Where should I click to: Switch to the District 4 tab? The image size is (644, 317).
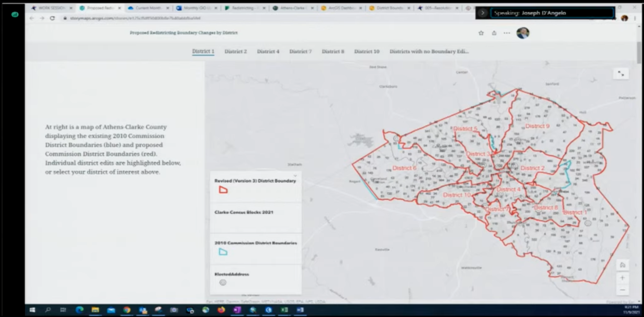[268, 51]
